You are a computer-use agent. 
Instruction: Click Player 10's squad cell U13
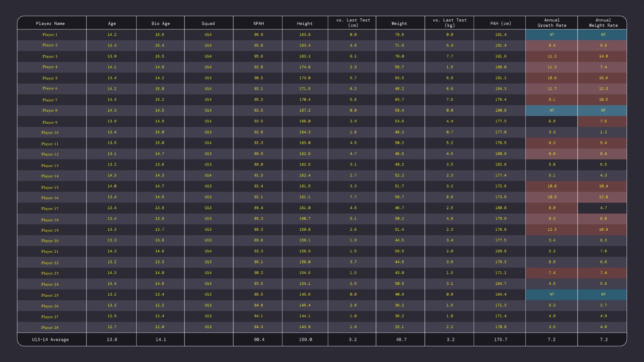[x=208, y=132]
